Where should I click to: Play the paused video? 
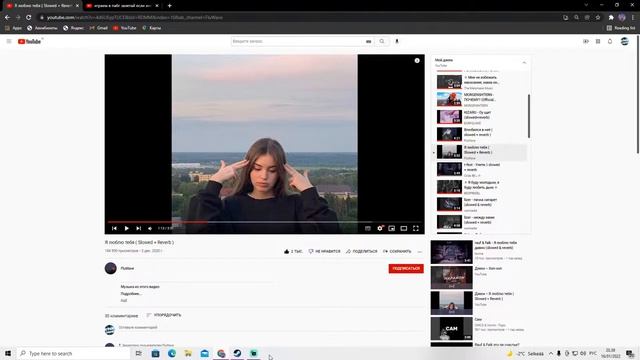point(127,228)
